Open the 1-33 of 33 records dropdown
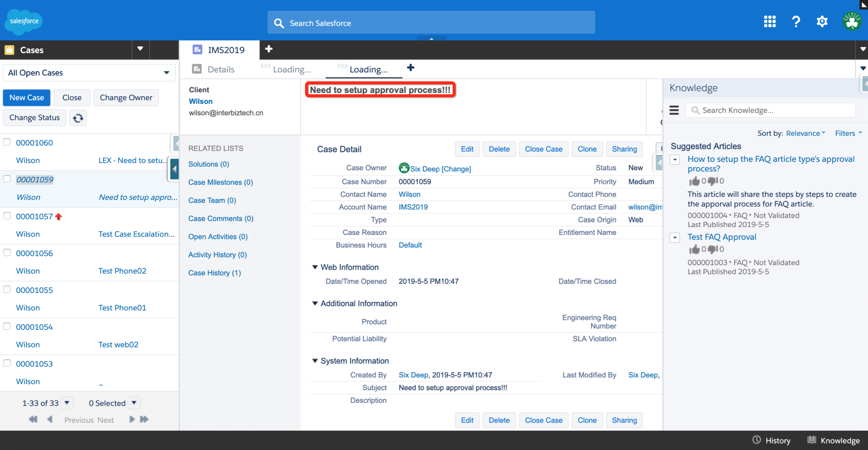 (67, 402)
